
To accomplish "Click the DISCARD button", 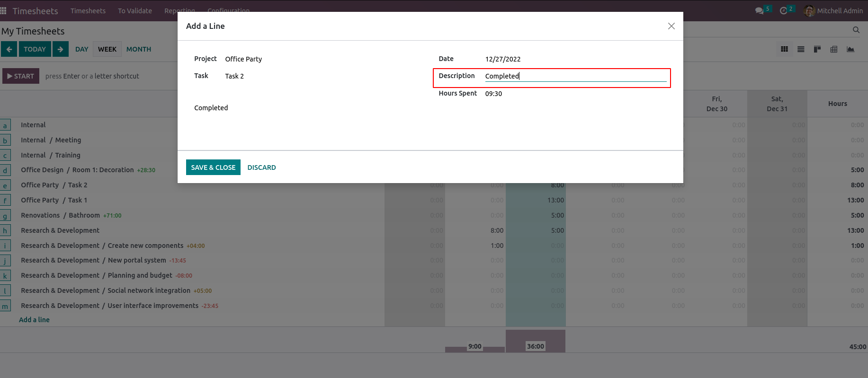I will pyautogui.click(x=261, y=167).
